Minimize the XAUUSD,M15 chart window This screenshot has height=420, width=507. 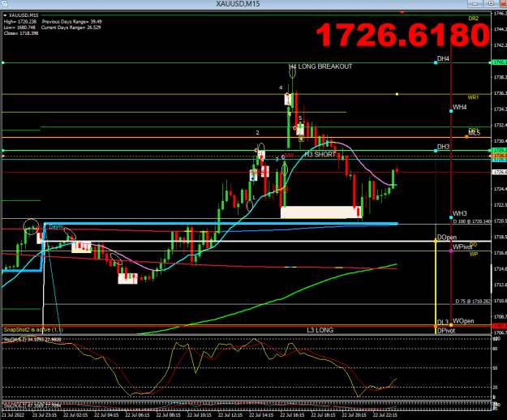click(x=475, y=3)
